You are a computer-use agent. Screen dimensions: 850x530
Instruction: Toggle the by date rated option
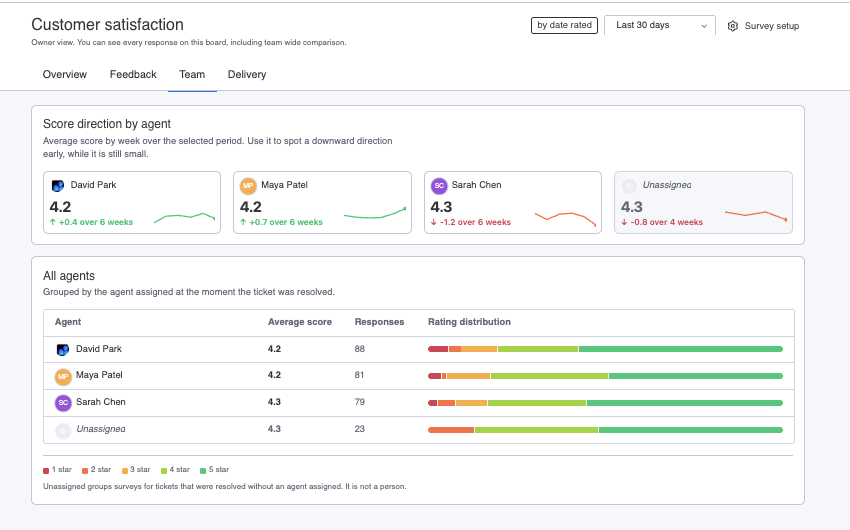tap(564, 25)
